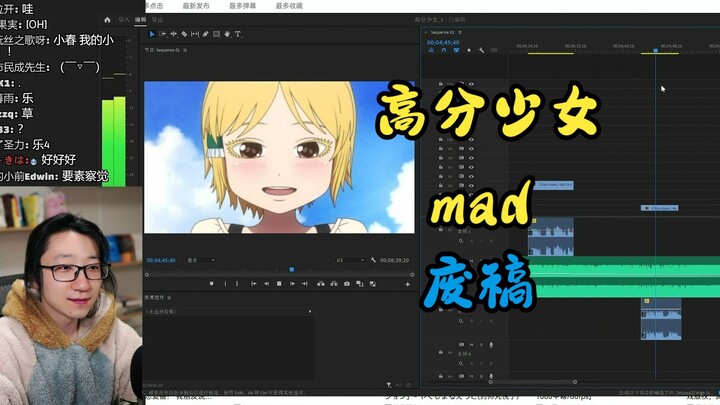
Task: Add a marker in the Program monitor
Action: (x=211, y=284)
